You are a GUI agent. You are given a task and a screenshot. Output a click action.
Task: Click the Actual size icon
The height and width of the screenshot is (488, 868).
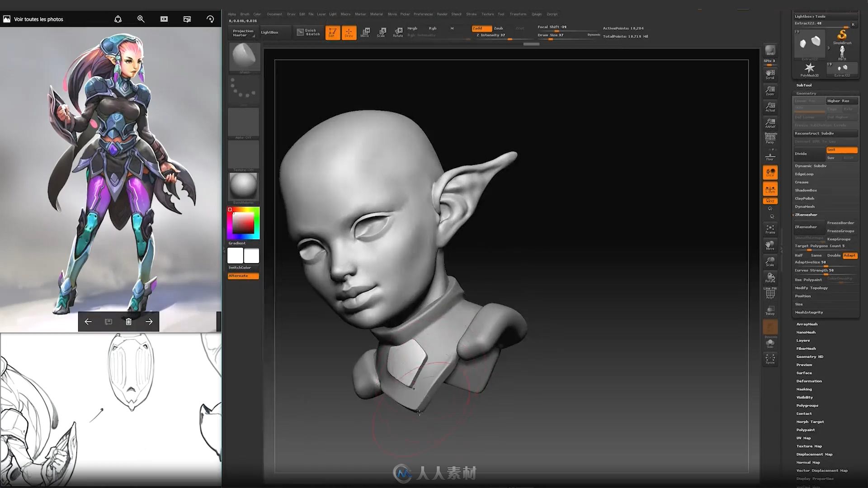pos(770,107)
